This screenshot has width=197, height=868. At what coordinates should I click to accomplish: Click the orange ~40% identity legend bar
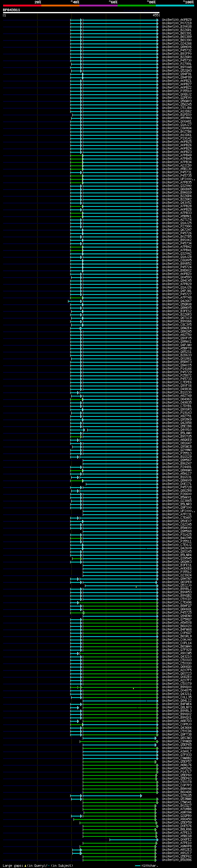click(x=60, y=6)
